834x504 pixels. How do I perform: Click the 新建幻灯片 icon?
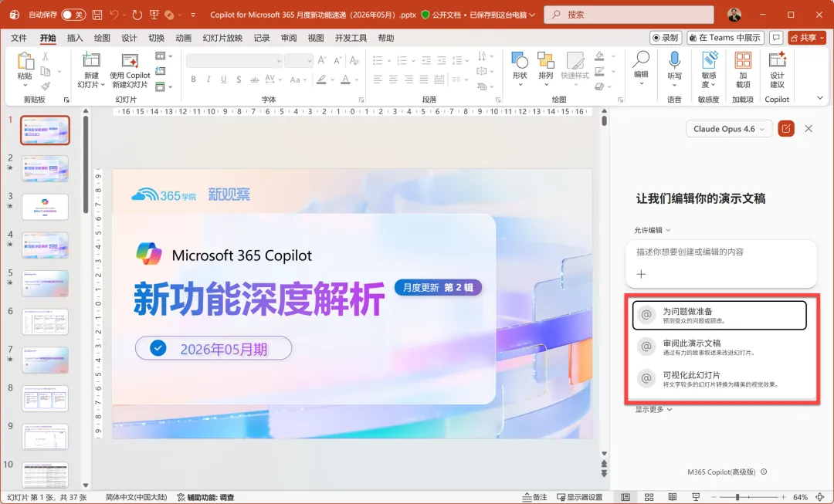click(91, 61)
